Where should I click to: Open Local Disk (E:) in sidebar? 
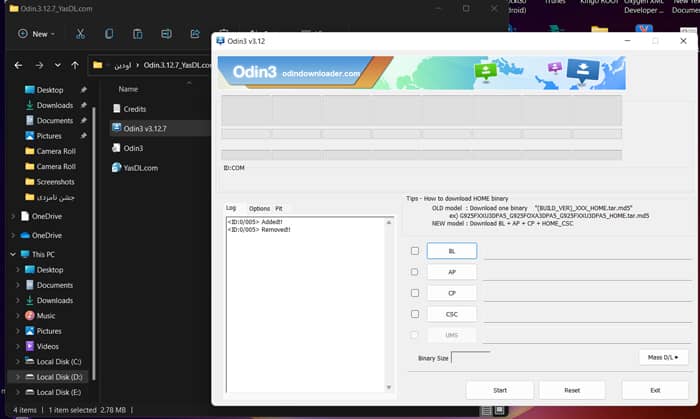pos(58,392)
